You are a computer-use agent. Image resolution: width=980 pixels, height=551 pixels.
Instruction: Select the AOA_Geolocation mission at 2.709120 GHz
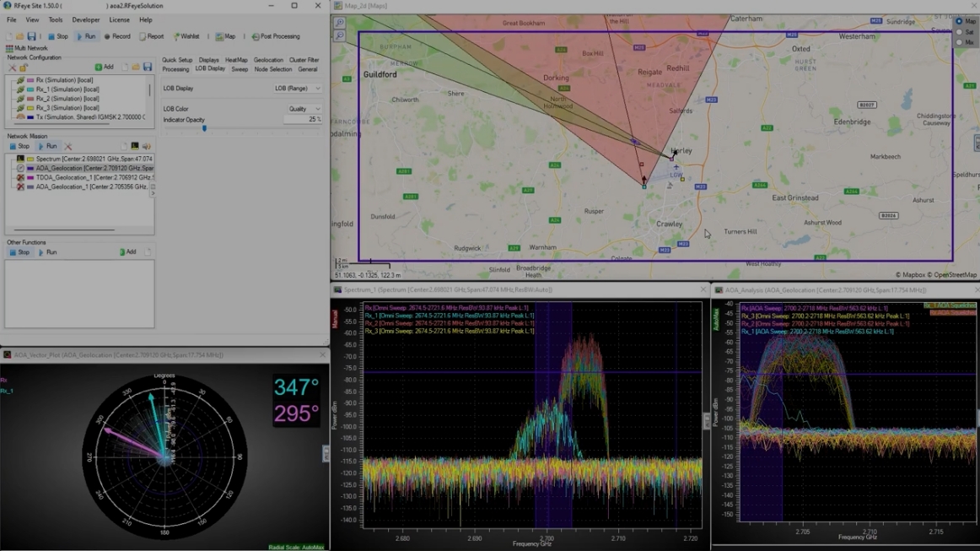tap(94, 168)
